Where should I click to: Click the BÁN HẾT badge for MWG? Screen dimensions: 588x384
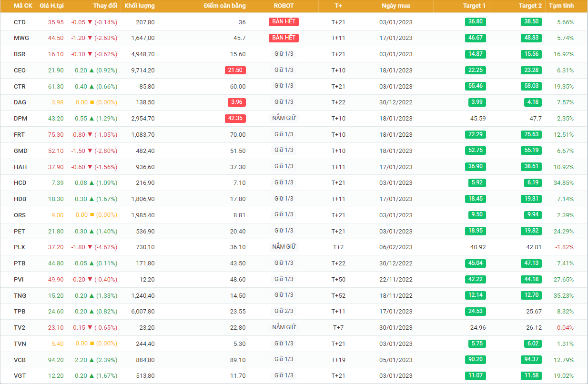pos(284,38)
